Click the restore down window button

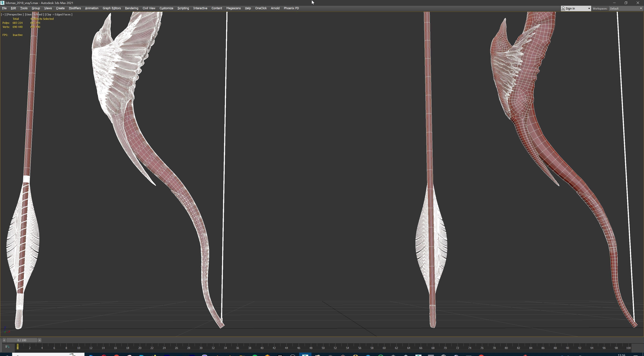(626, 3)
